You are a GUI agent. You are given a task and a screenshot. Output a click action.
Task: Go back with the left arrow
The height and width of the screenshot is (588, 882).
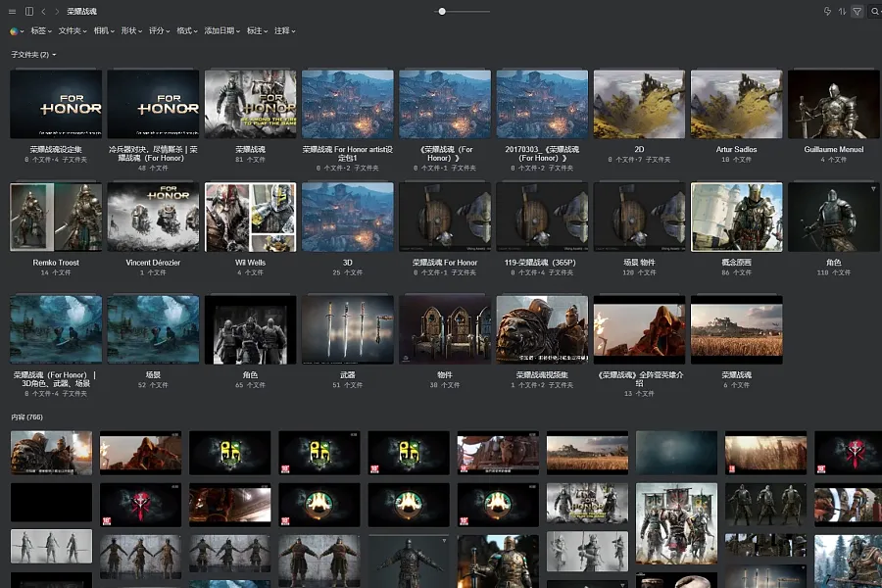[43, 11]
